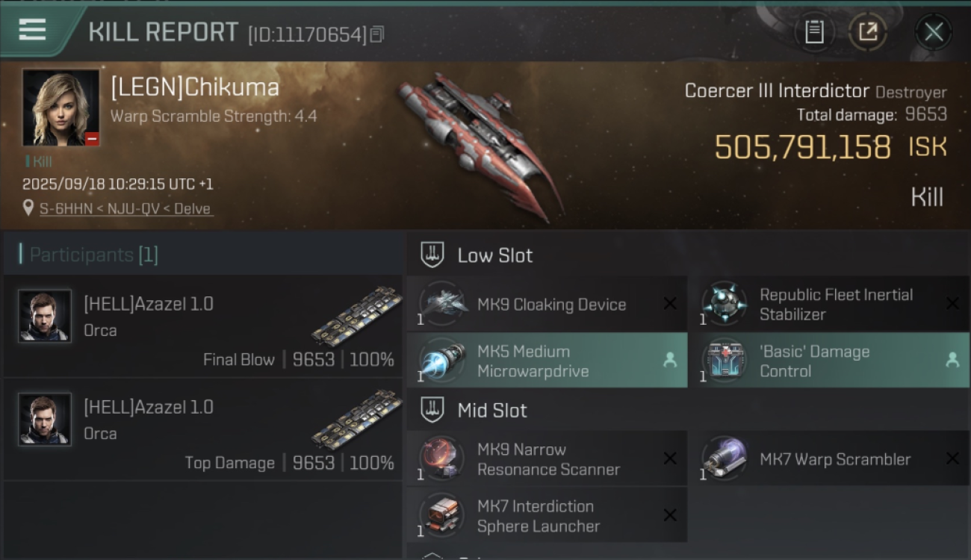Select the 'Basic' Damage Control module
The width and height of the screenshot is (971, 560).
click(830, 361)
